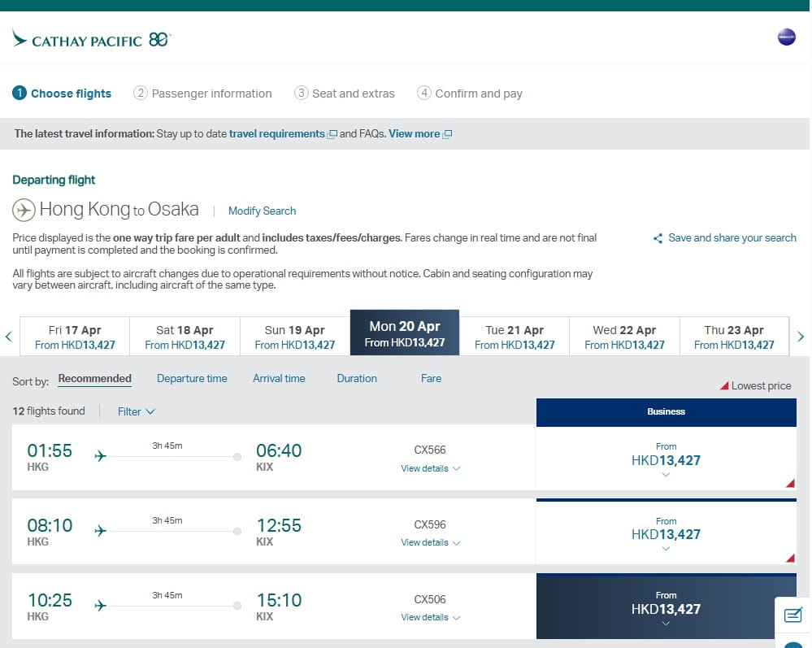
Task: Sort flights by Departure time
Action: coord(192,378)
